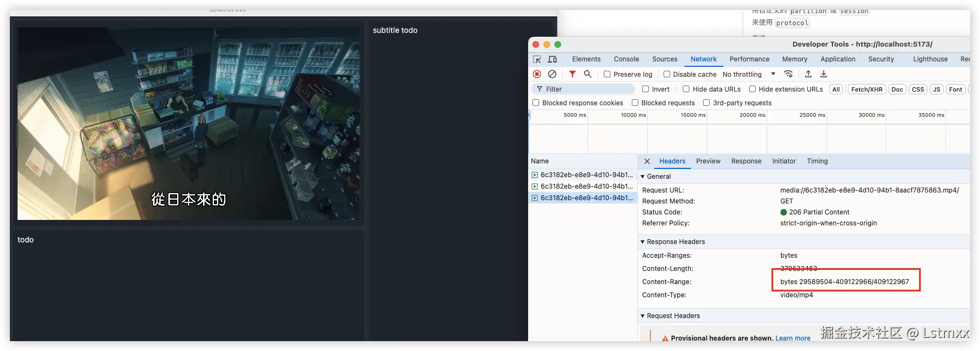Enable Preserve log checkbox
Screen dimensions: 980x351
tap(607, 74)
